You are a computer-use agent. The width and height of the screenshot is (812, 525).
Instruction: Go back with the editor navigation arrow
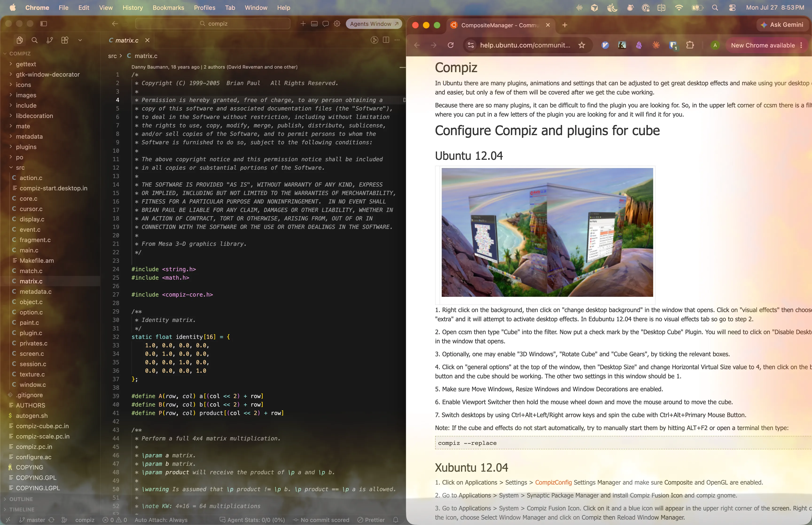115,24
